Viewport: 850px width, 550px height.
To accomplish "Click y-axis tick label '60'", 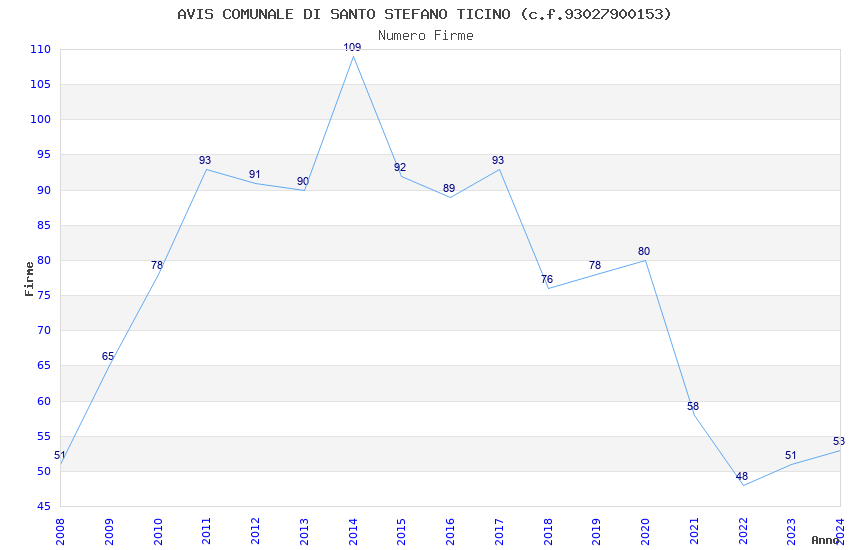I will [44, 401].
